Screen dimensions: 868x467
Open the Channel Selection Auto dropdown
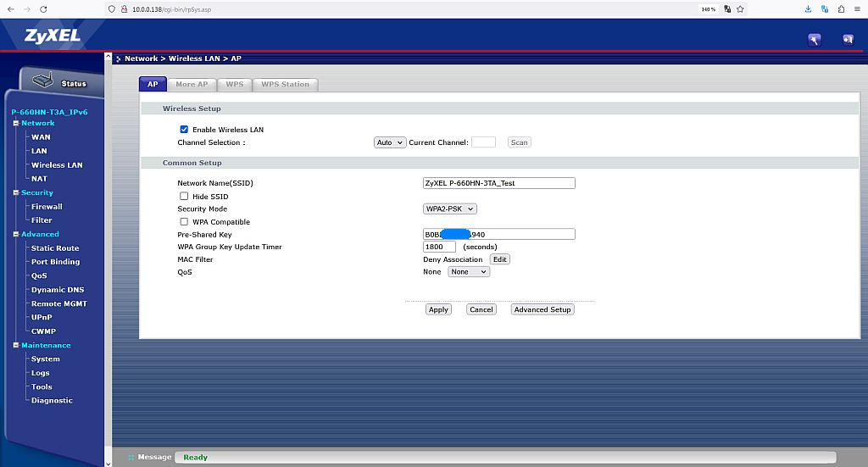(390, 142)
